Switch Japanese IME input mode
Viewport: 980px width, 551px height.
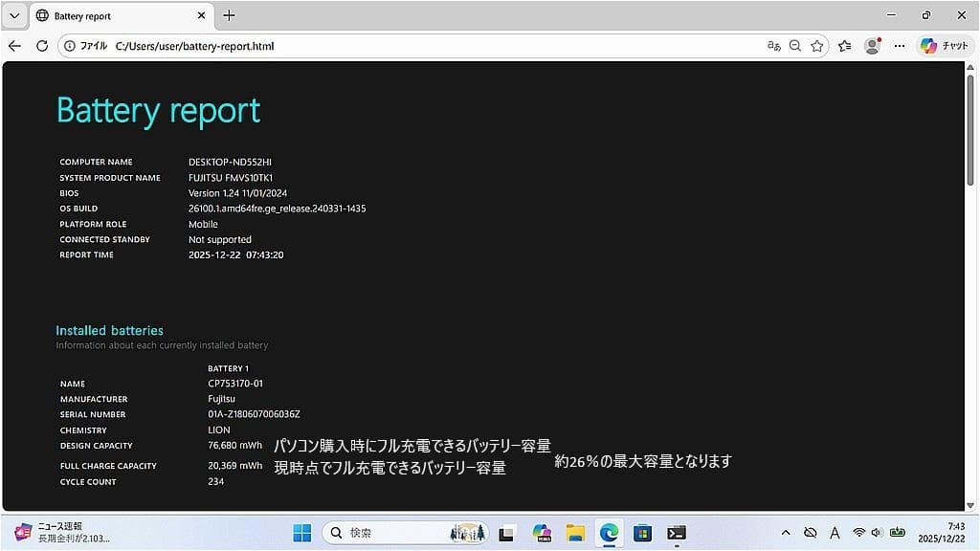(835, 532)
